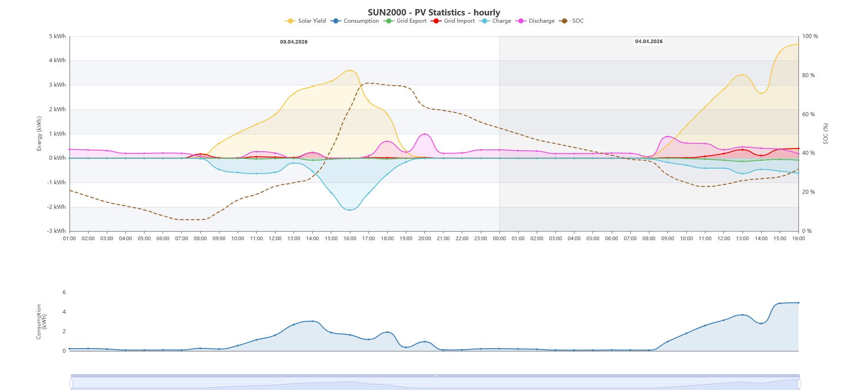
Task: Show or hide the SOC series
Action: click(571, 21)
